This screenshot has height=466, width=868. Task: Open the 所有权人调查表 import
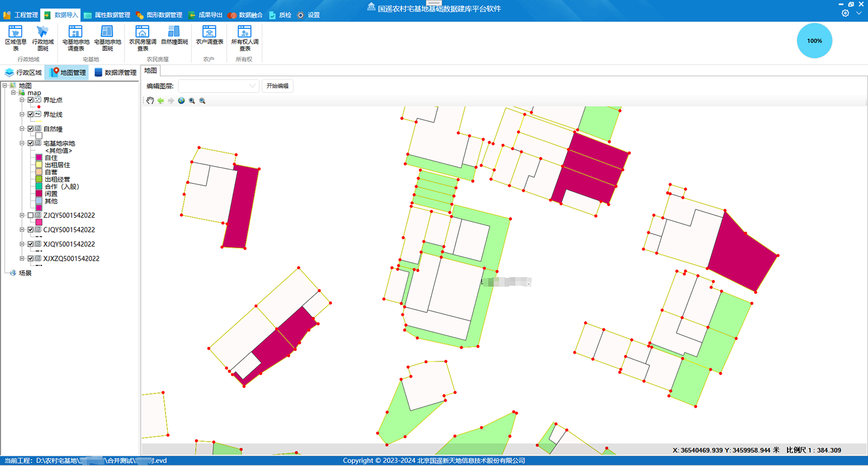245,38
